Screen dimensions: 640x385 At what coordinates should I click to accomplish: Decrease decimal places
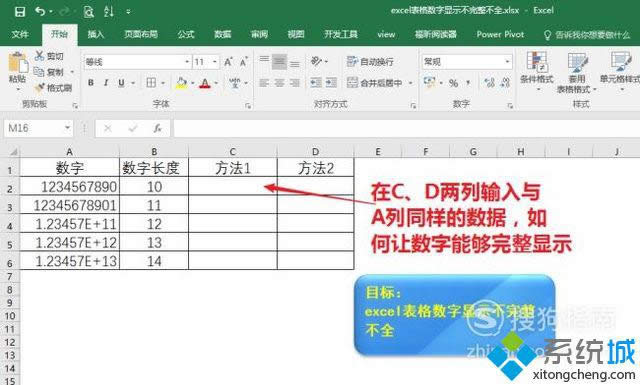505,83
